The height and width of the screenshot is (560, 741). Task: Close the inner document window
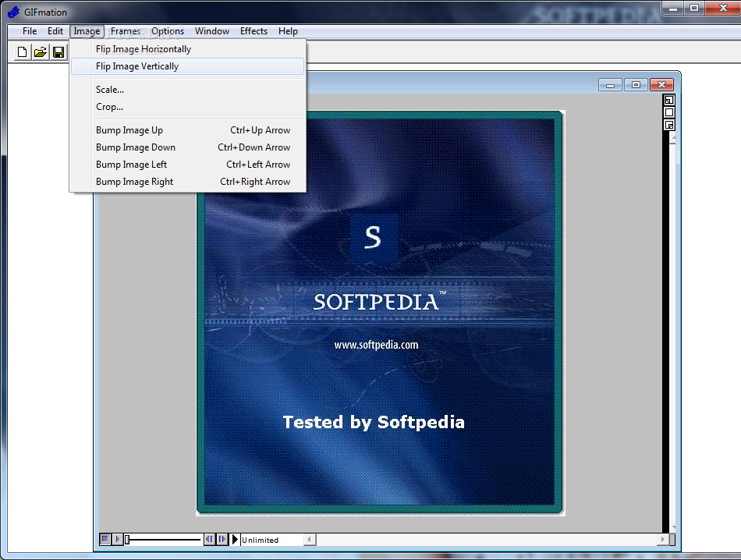tap(661, 84)
